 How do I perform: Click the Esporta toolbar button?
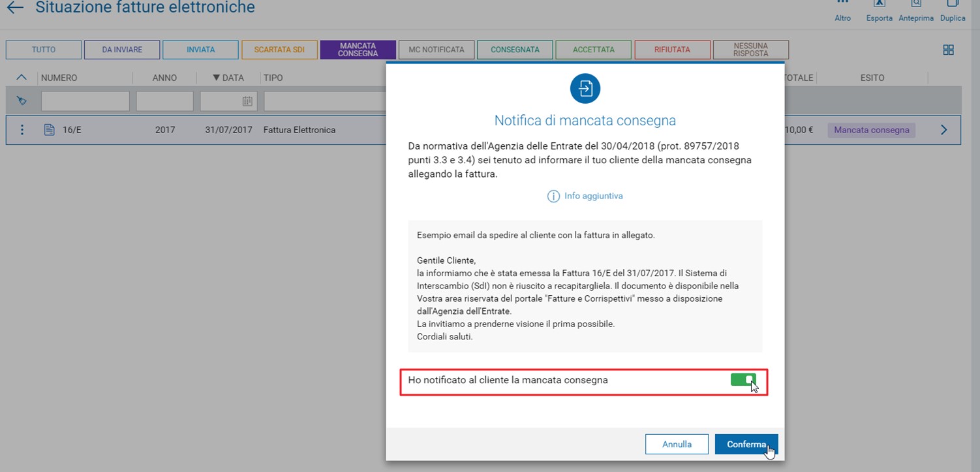(x=880, y=11)
